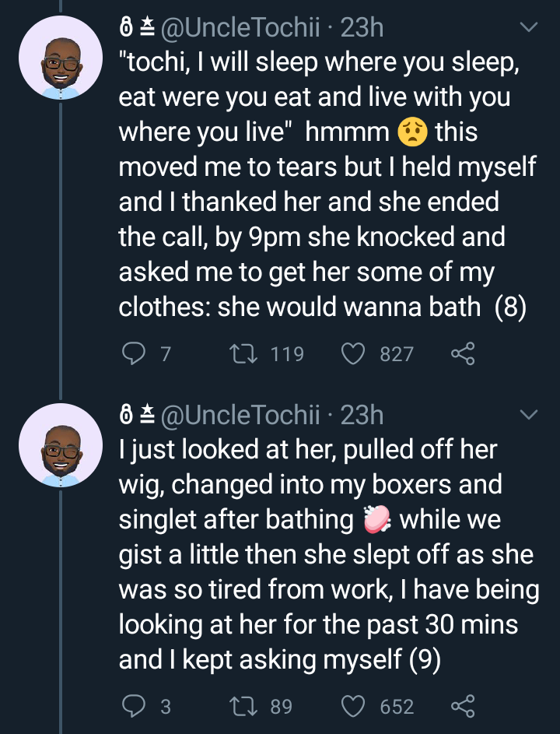Open the dropdown chevron on the first tweet
The image size is (560, 734).
point(529,27)
